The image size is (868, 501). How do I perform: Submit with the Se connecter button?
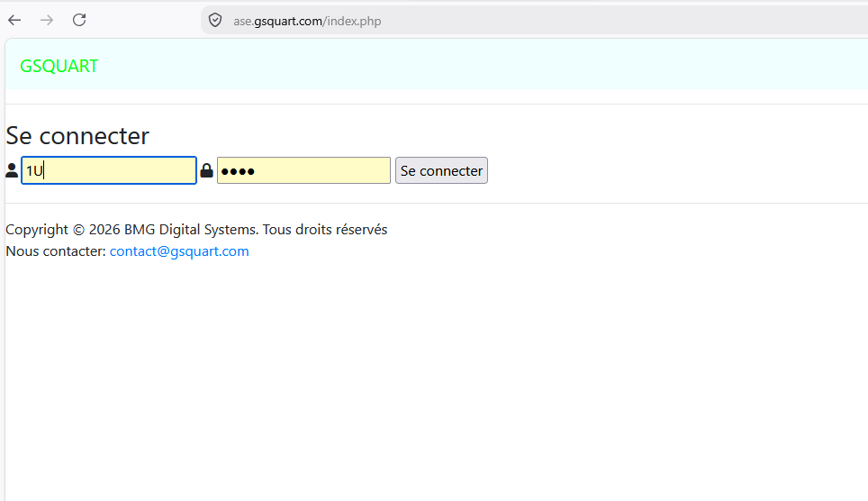coord(441,170)
